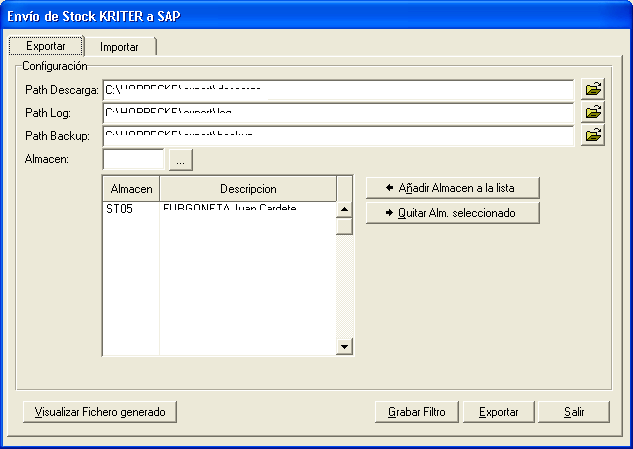Click Añadir Almacen a la lista

[453, 188]
